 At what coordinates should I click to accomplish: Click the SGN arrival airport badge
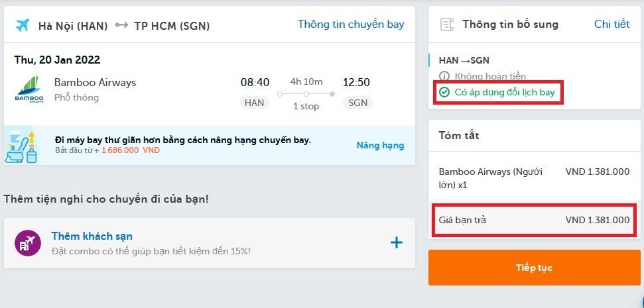(357, 103)
